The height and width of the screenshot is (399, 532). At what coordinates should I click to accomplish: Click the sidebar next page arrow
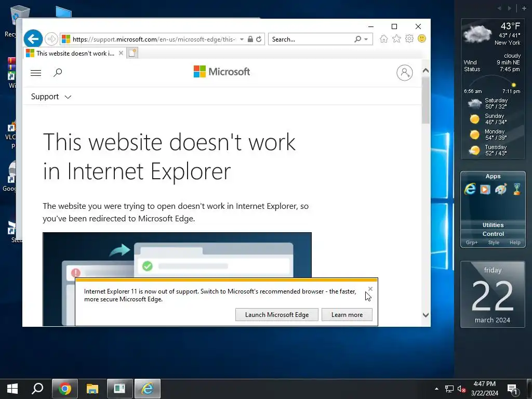coord(509,8)
